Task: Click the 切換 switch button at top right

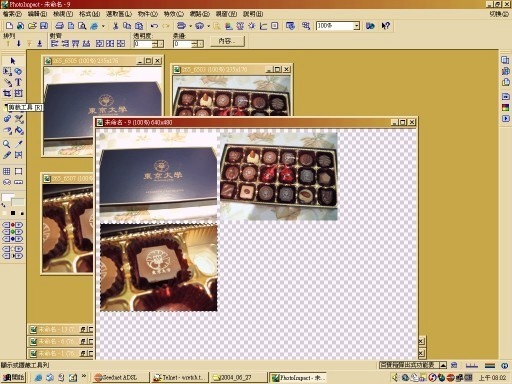Action: 499,14
